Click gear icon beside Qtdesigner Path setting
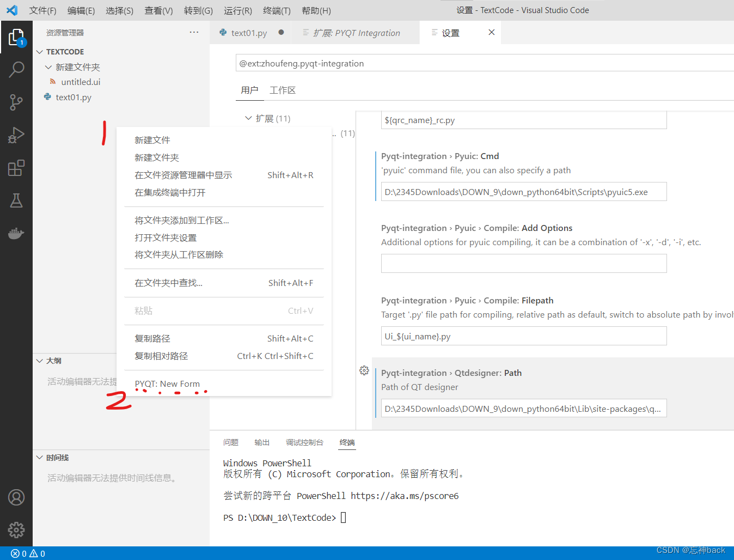The height and width of the screenshot is (560, 734). [364, 370]
